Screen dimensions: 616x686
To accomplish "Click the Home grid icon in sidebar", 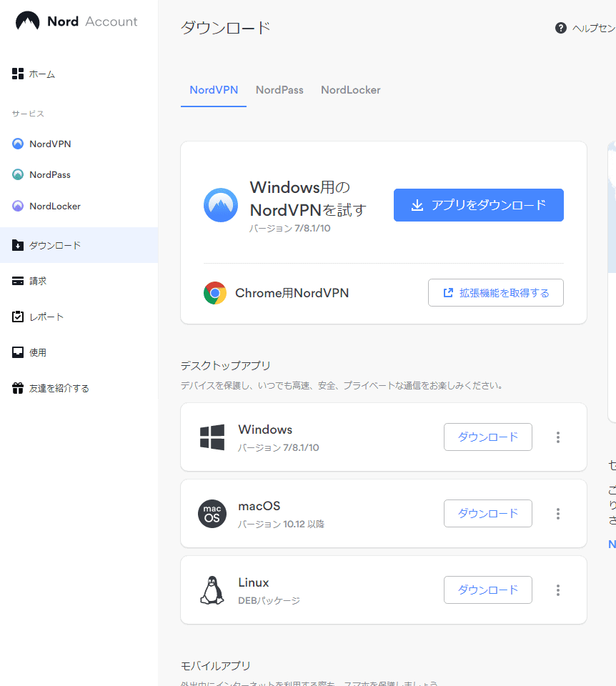I will click(x=18, y=74).
